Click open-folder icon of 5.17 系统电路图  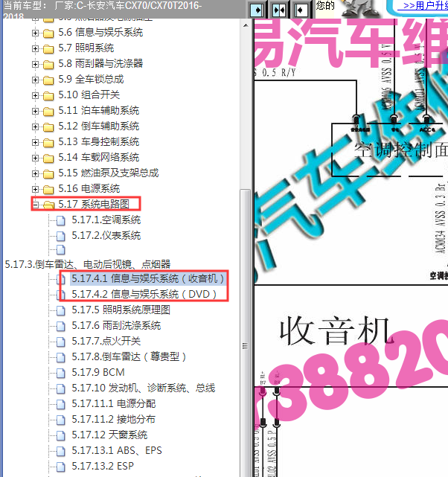[x=48, y=205]
